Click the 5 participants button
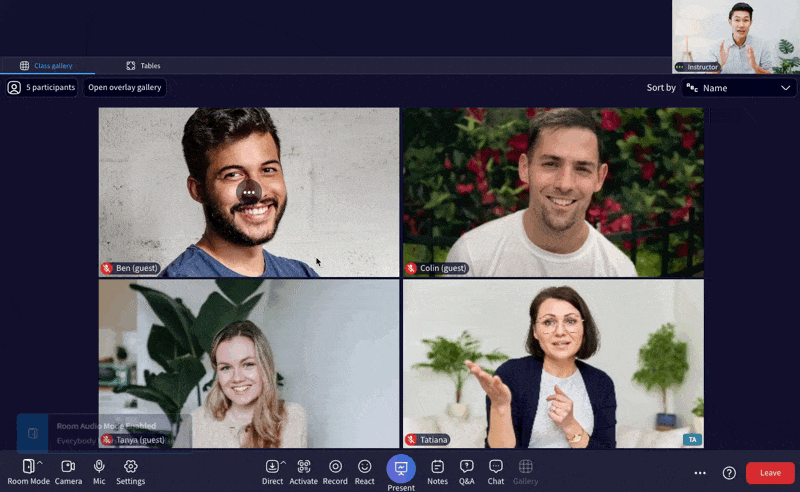 pos(42,87)
